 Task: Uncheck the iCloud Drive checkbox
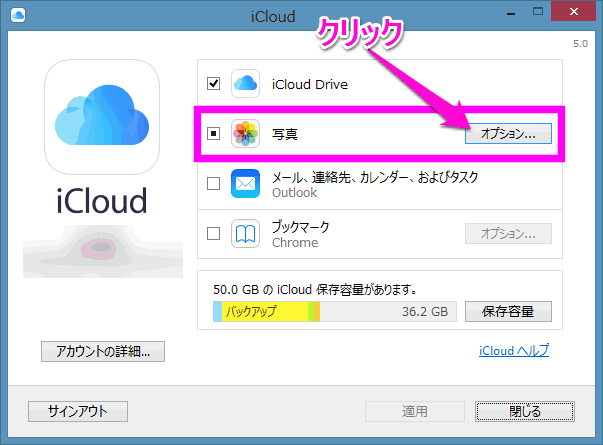click(212, 84)
